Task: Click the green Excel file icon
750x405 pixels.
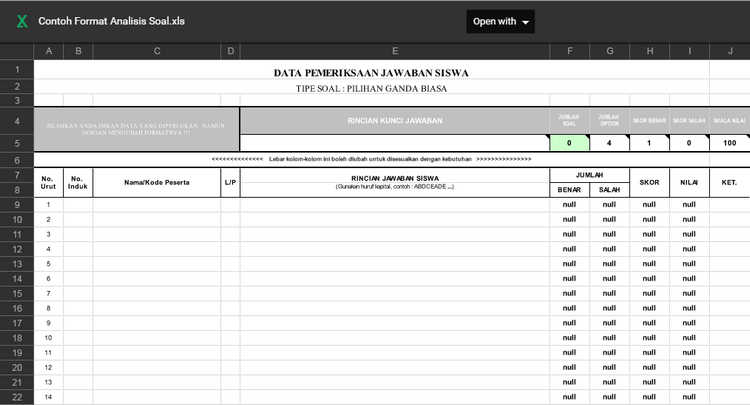Action: click(x=22, y=22)
